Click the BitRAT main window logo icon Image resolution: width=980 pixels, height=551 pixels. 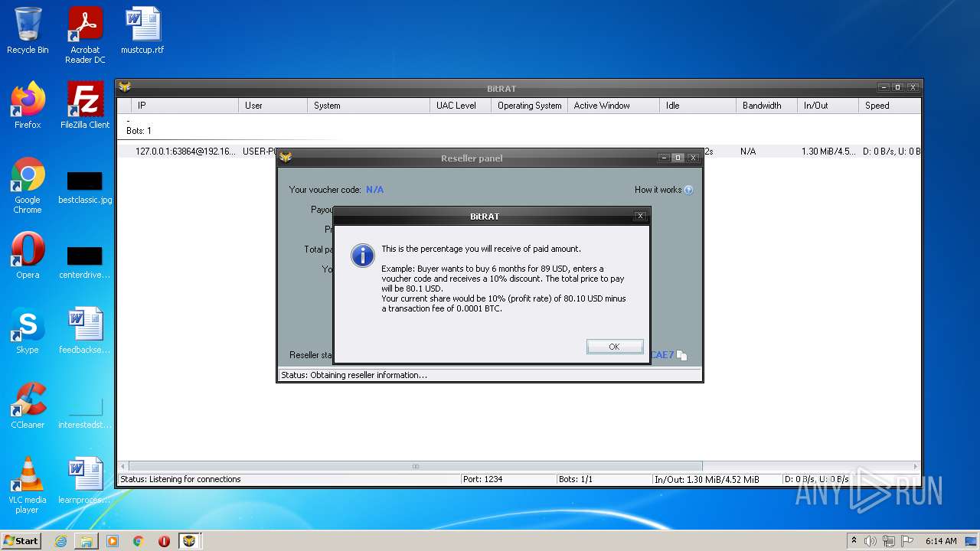pyautogui.click(x=125, y=87)
